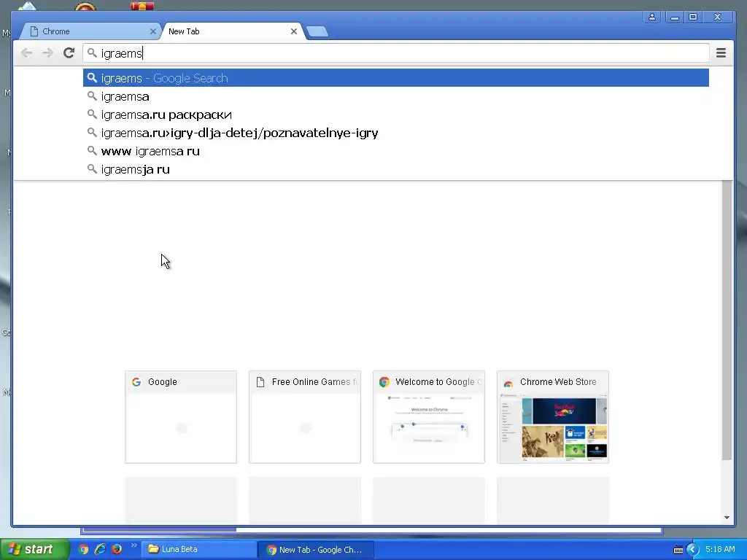
Task: Launch Chrome from quick launch
Action: (x=83, y=550)
